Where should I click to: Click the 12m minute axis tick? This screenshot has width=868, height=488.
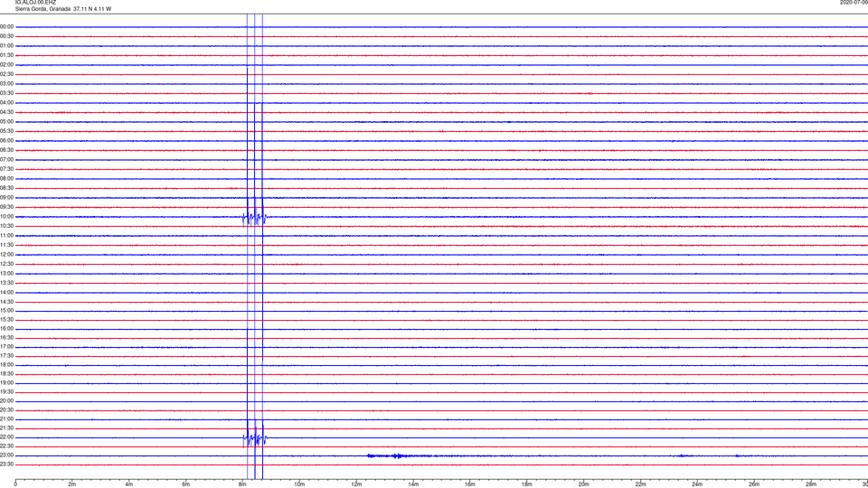tap(356, 484)
